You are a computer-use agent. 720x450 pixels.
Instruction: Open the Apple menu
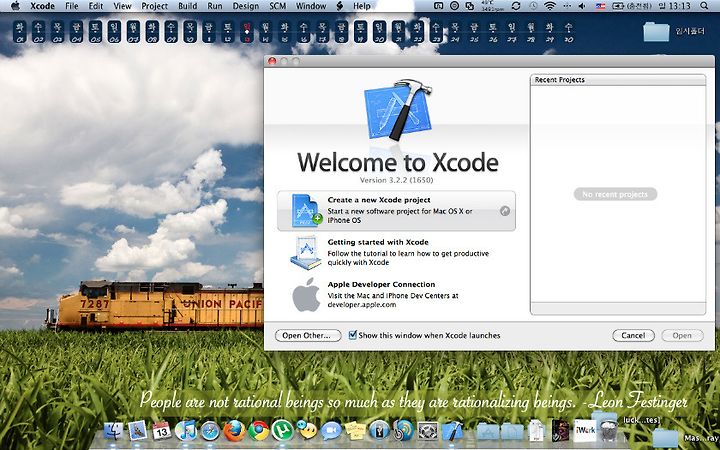[x=15, y=6]
